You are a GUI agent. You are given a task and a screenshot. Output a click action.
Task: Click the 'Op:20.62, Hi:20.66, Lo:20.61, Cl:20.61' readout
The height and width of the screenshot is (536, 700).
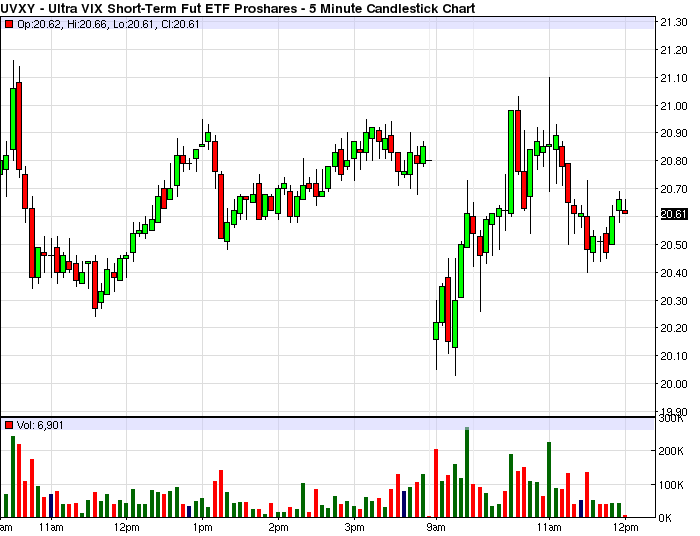point(108,24)
